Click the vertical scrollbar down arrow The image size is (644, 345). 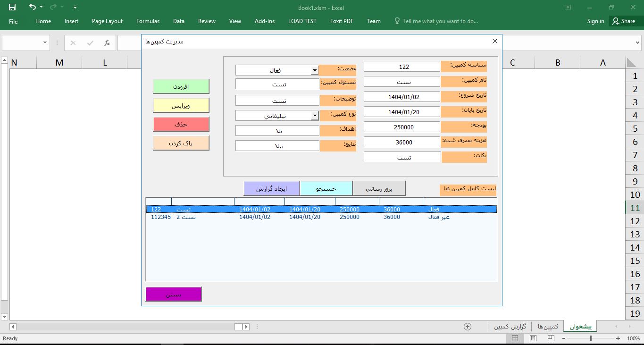click(x=4, y=317)
